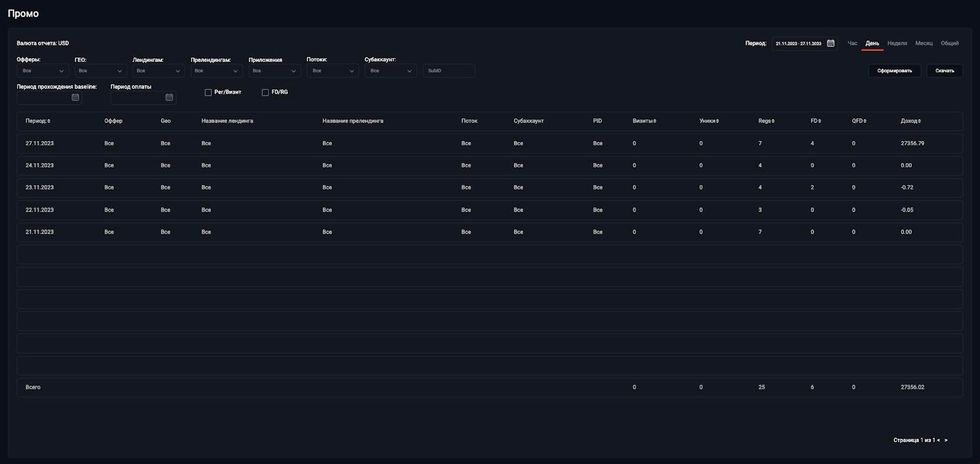Expand the Лендингам dropdown

pos(159,71)
